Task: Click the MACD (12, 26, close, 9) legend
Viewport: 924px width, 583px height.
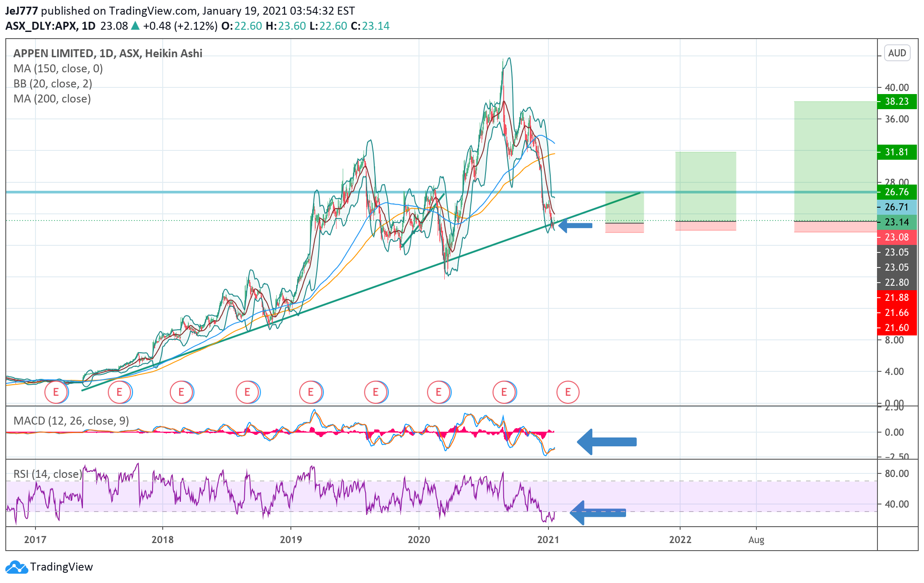Action: click(x=71, y=421)
